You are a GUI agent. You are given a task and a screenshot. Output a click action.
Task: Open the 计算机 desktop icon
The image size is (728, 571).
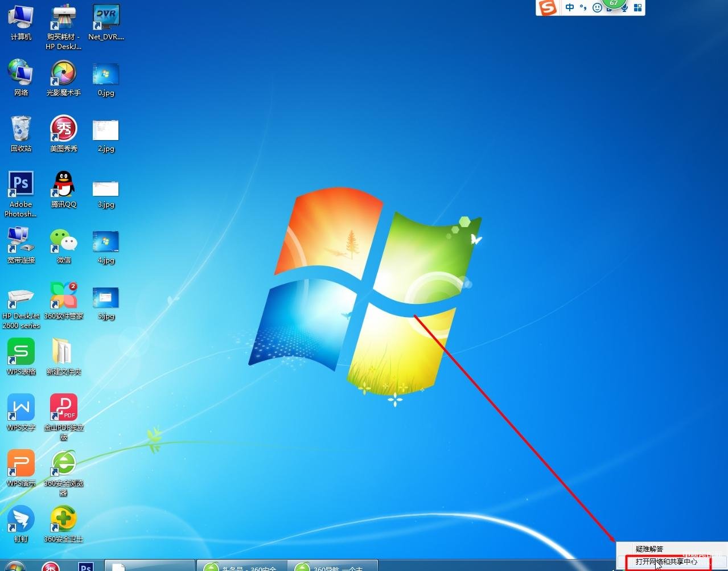[x=21, y=23]
